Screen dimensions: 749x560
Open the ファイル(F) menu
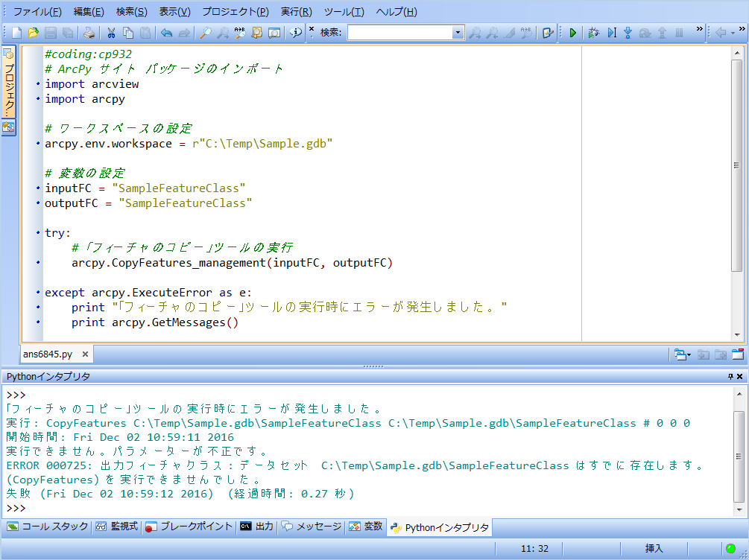coord(37,12)
